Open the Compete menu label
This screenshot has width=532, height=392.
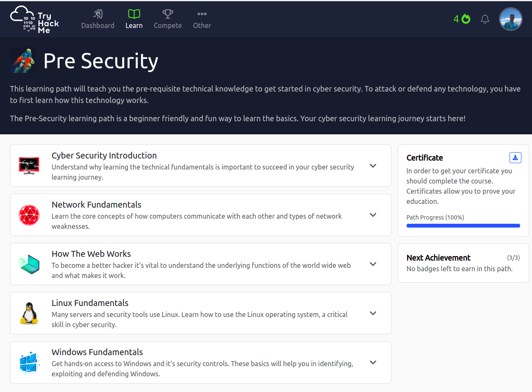click(168, 25)
